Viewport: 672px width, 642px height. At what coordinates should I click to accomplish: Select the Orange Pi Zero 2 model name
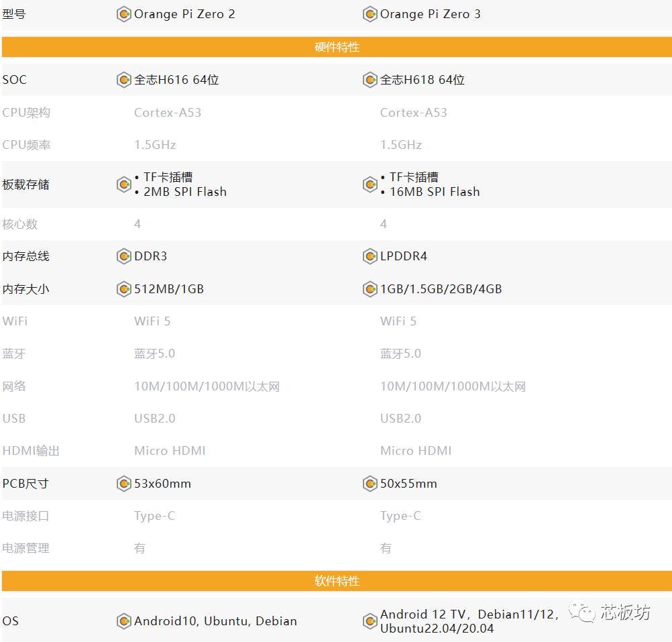click(x=184, y=14)
